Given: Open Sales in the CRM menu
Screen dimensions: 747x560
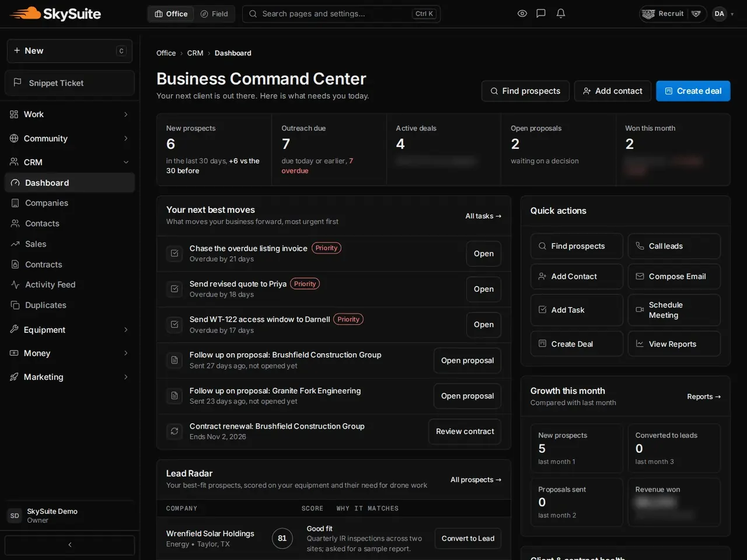Looking at the screenshot, I should pyautogui.click(x=69, y=244).
